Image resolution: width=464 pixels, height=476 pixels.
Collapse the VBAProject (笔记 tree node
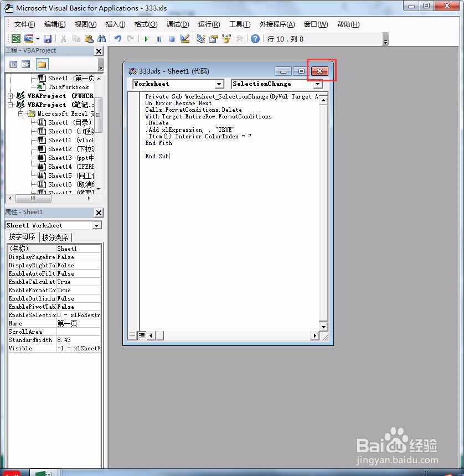tap(10, 105)
